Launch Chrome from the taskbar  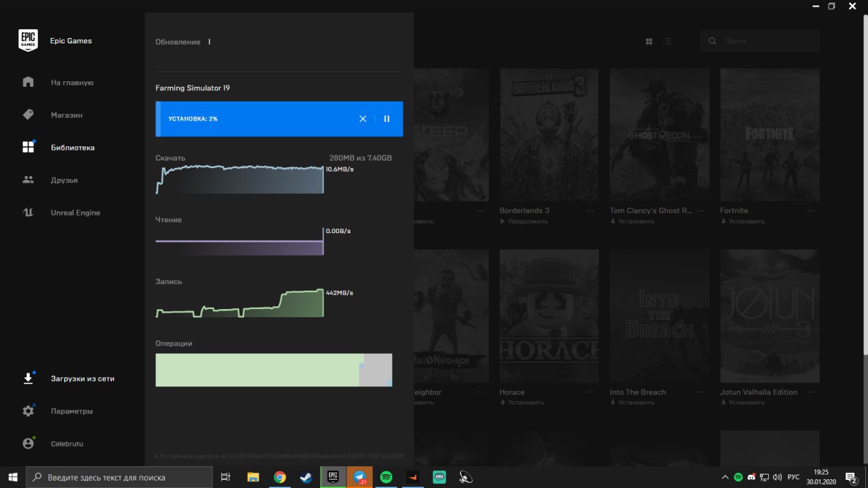click(279, 477)
